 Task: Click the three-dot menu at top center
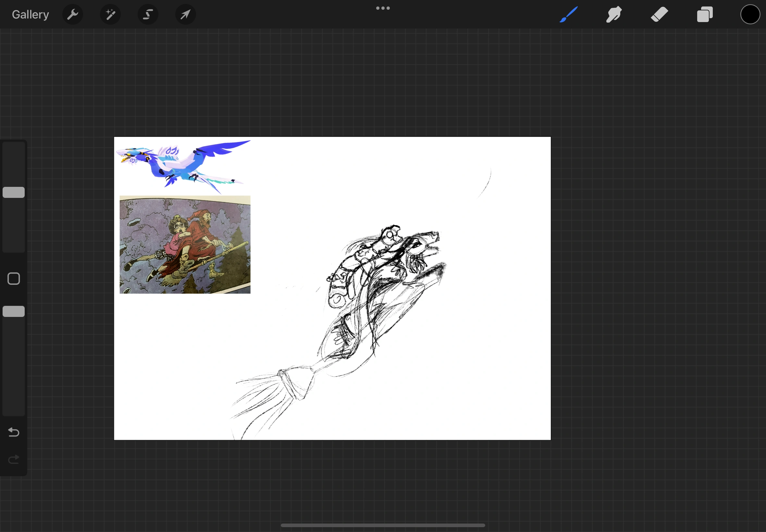(x=383, y=8)
